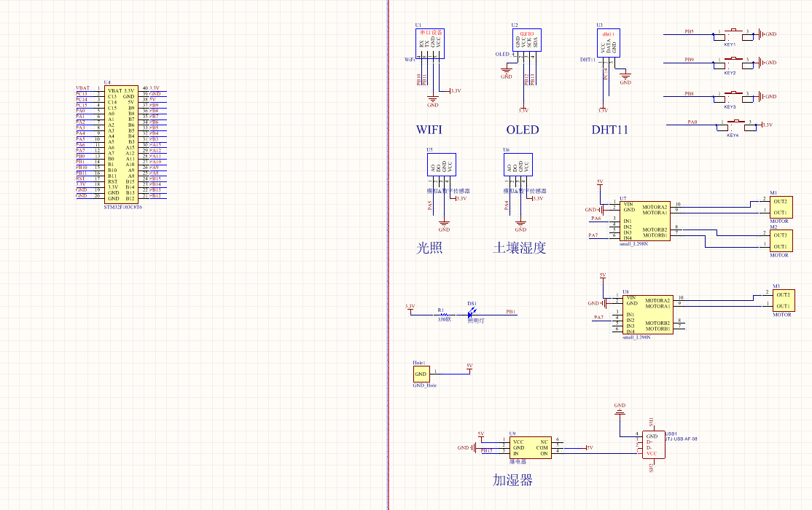Click the GND symbol beside OLED module
Image resolution: width=812 pixels, height=510 pixels.
(x=506, y=71)
